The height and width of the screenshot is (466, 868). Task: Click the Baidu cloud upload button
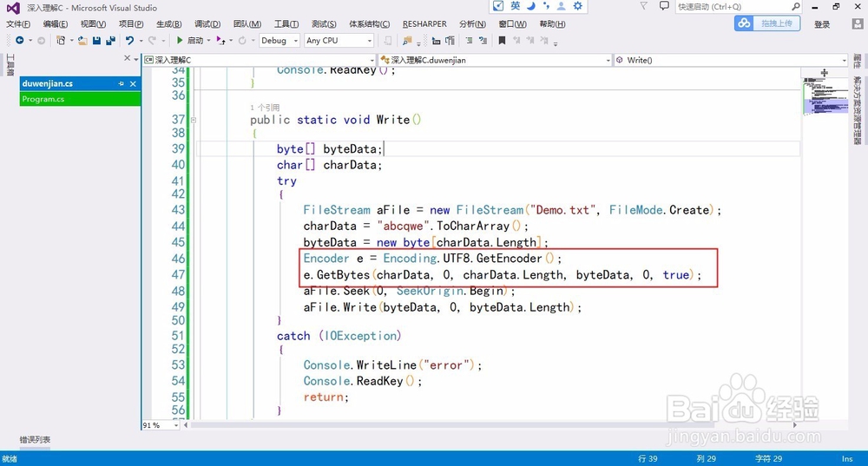767,23
